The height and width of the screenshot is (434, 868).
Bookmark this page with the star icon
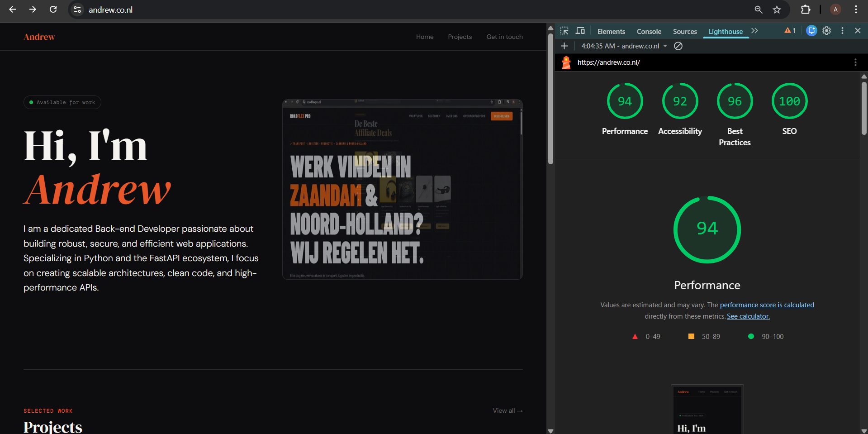click(x=777, y=10)
